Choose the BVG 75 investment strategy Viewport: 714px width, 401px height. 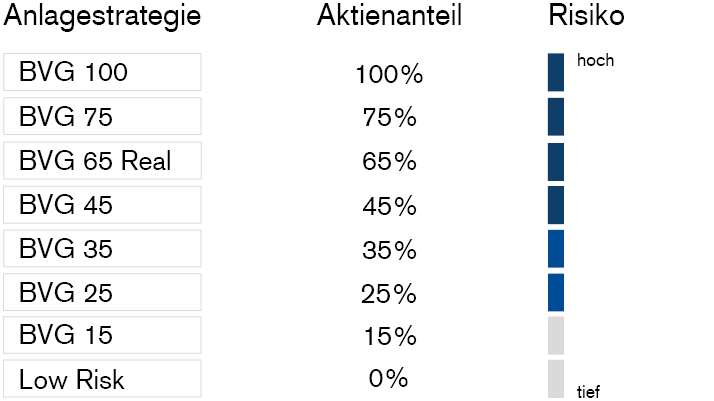[x=102, y=116]
